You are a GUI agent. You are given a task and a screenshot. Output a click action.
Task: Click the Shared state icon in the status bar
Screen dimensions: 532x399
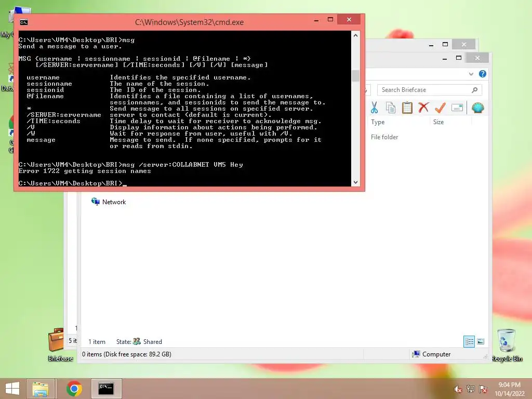tap(137, 341)
